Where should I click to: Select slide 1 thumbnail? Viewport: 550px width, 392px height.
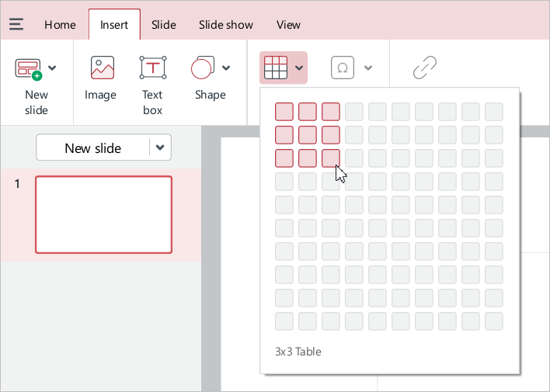[103, 214]
